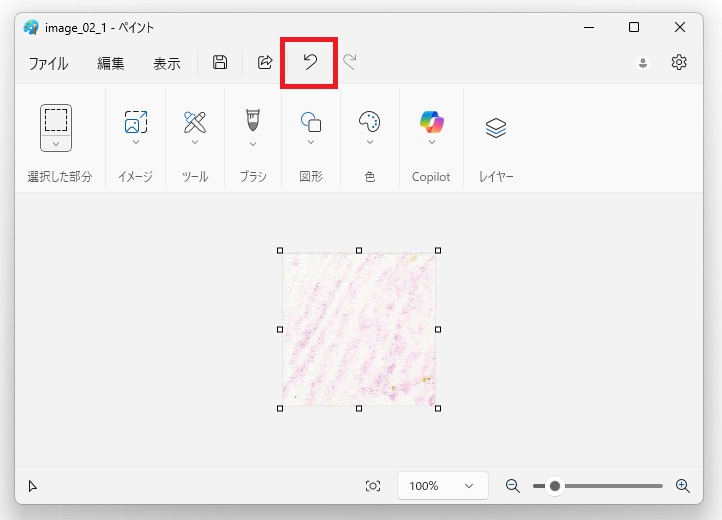722x520 pixels.
Task: Open Paint settings gear
Action: (x=679, y=62)
